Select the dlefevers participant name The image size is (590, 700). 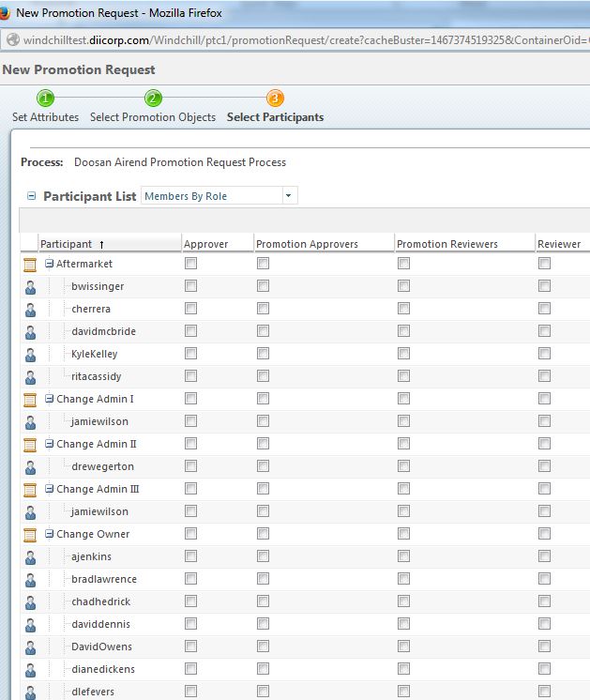[x=93, y=692]
